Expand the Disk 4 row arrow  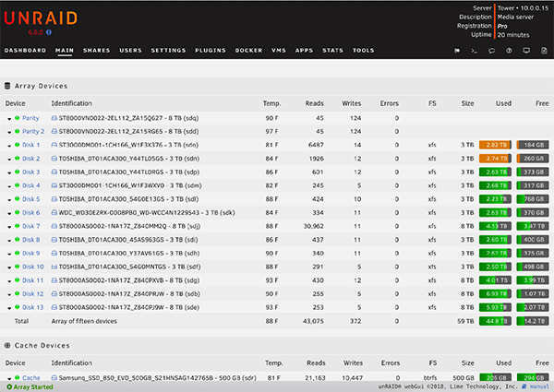9,186
